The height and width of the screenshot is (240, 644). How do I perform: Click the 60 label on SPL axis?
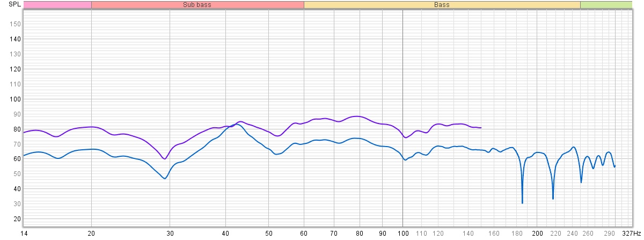pos(17,159)
